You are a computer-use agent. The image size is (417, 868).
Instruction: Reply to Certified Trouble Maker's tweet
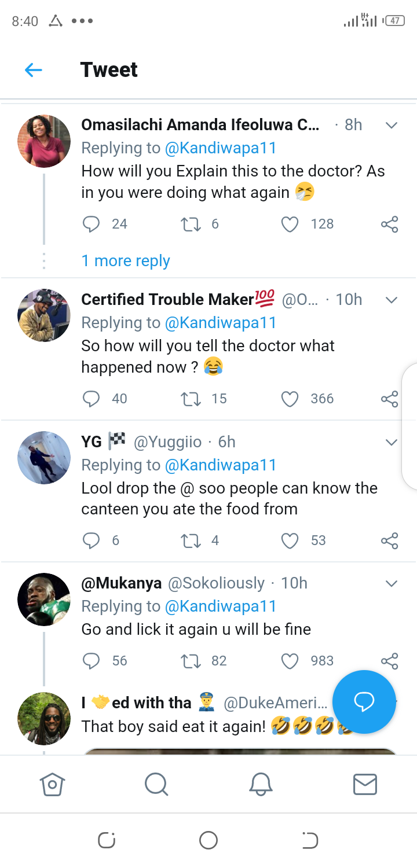[x=92, y=399]
